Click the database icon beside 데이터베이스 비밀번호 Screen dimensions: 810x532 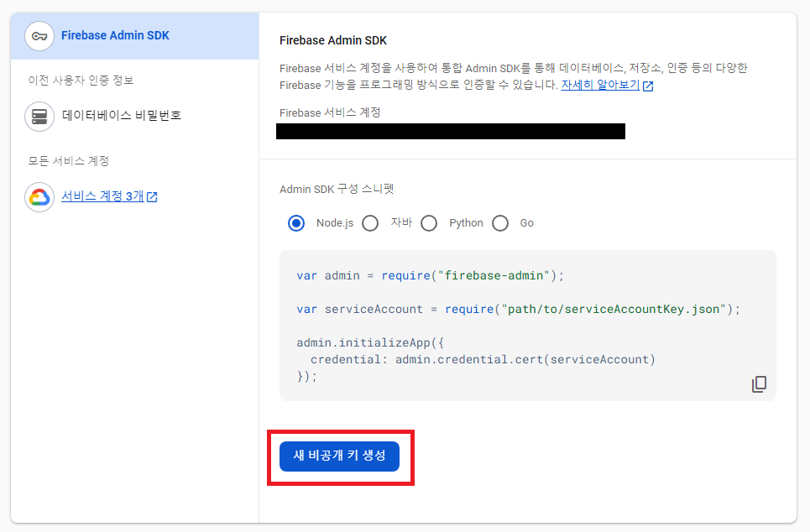click(39, 117)
